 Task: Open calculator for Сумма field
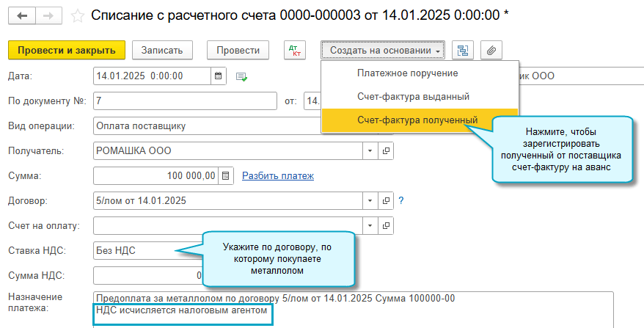tap(226, 175)
